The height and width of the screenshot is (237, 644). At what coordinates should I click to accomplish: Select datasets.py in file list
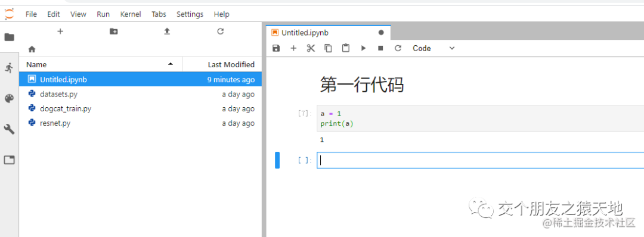141,94
